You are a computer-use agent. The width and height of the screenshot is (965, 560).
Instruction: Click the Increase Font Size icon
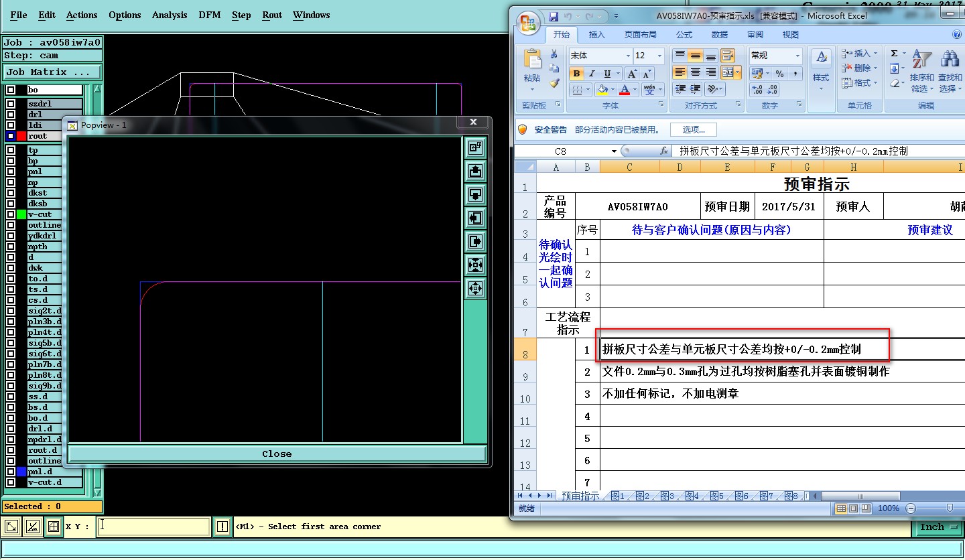point(632,74)
